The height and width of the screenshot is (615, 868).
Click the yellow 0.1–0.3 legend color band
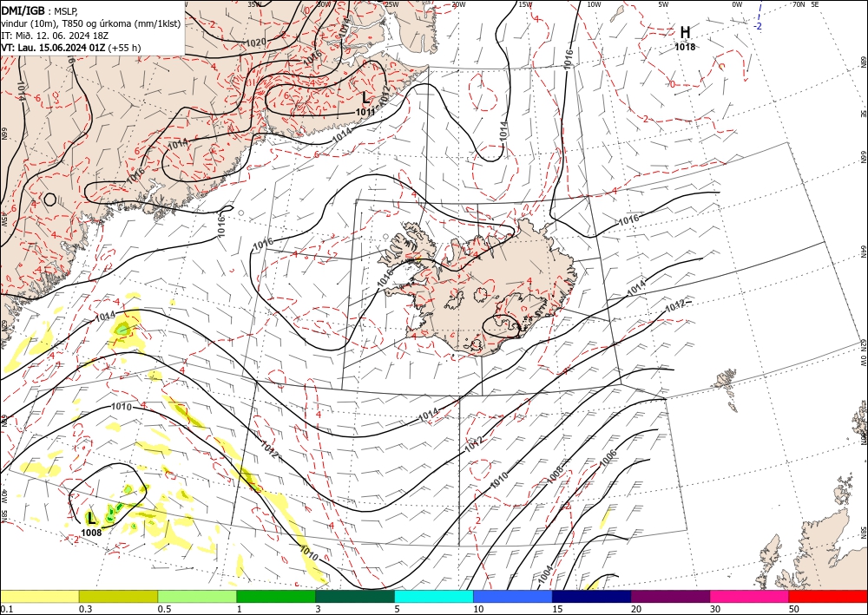[x=39, y=596]
